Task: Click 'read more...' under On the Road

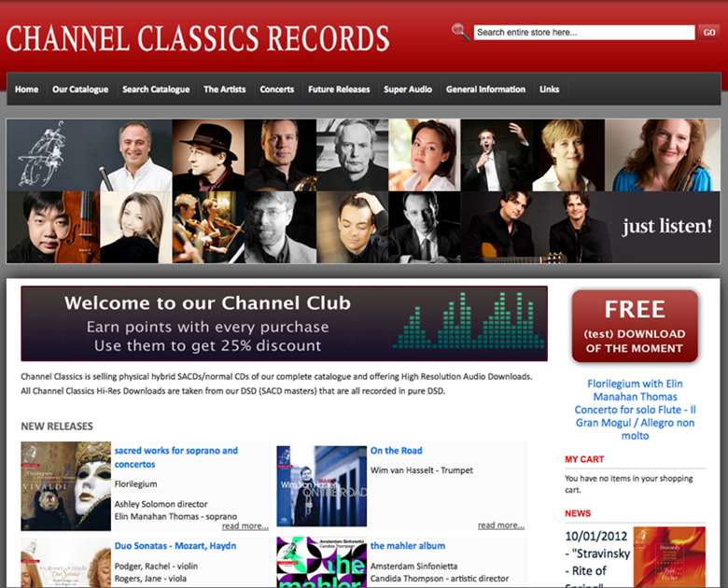Action: [x=501, y=525]
